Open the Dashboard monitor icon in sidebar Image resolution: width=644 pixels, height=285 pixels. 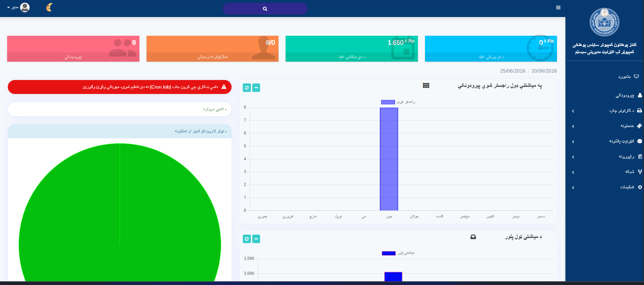pos(637,76)
